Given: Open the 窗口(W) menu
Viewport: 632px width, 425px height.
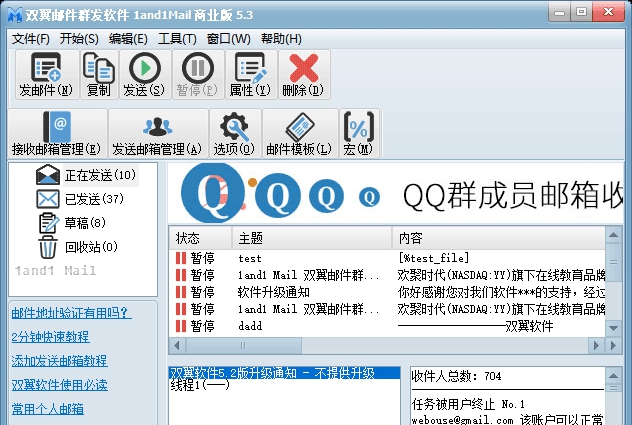Looking at the screenshot, I should tap(229, 39).
